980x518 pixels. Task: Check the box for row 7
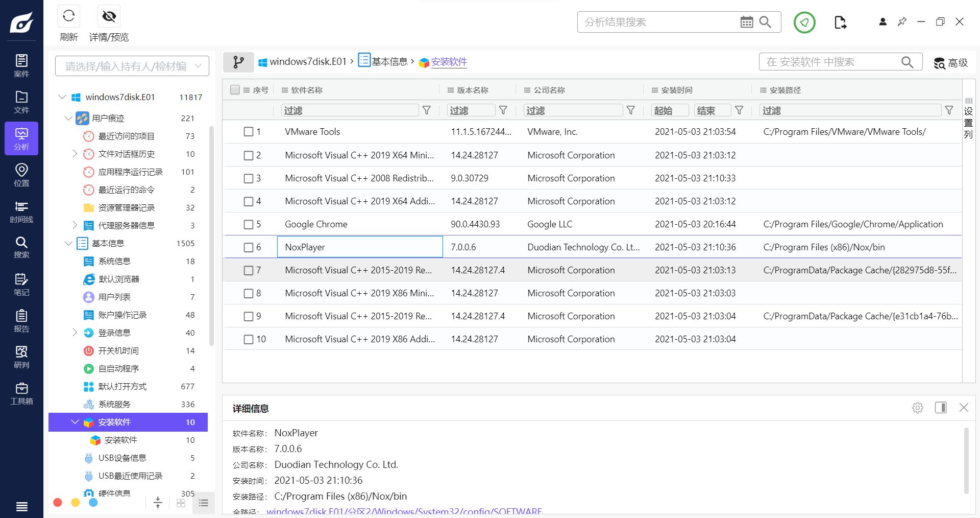click(x=249, y=270)
